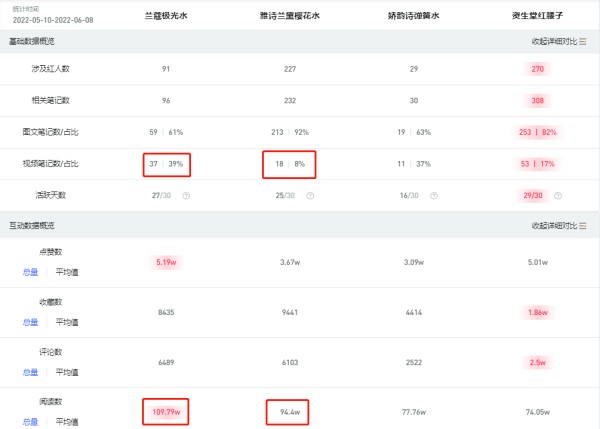Image resolution: width=600 pixels, height=429 pixels.
Task: Click help icon beside 资生堂红腰子 29/30
Action: tap(558, 196)
